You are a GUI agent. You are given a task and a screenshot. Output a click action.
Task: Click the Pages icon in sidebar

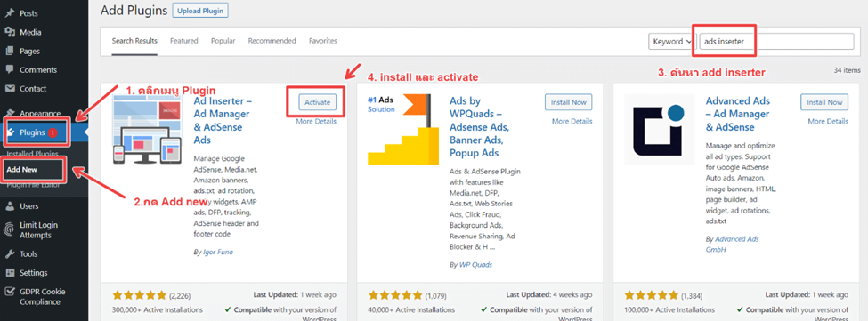pyautogui.click(x=10, y=51)
